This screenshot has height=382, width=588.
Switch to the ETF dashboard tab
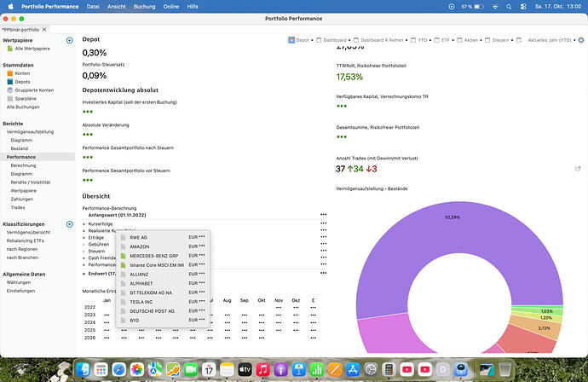[444, 40]
